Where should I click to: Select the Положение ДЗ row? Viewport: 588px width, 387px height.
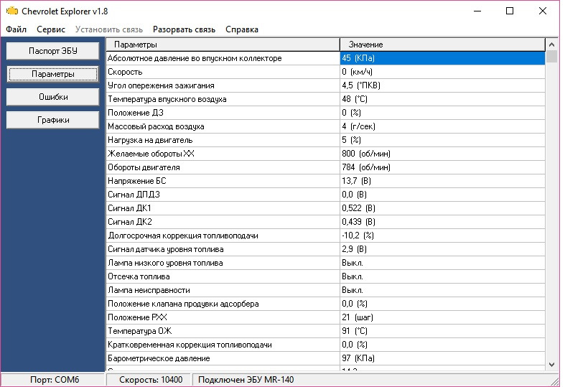click(325, 113)
